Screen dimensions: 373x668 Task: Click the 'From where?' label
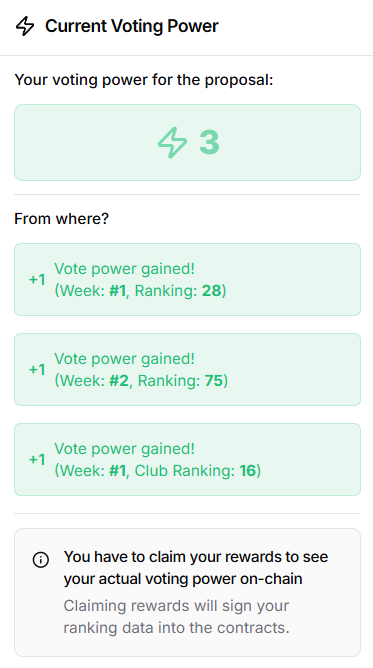click(62, 219)
